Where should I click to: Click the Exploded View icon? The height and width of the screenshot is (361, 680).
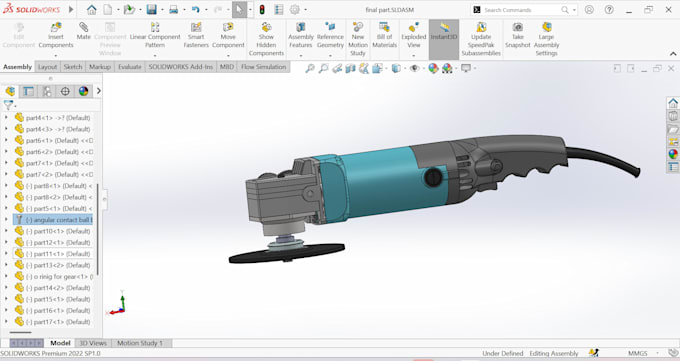pos(413,27)
